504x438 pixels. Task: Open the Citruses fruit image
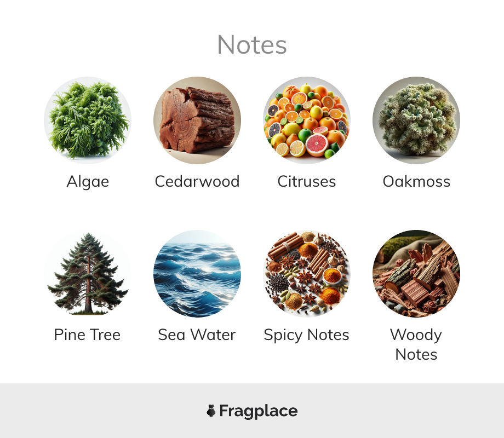pyautogui.click(x=307, y=120)
